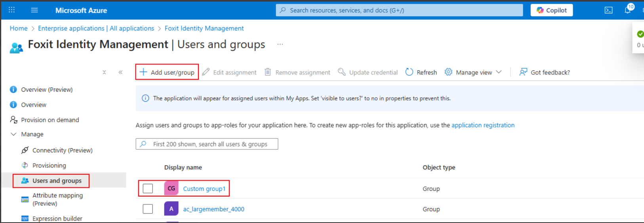The width and height of the screenshot is (644, 223).
Task: Click the Foxit Identity Management page icon
Action: (16, 48)
